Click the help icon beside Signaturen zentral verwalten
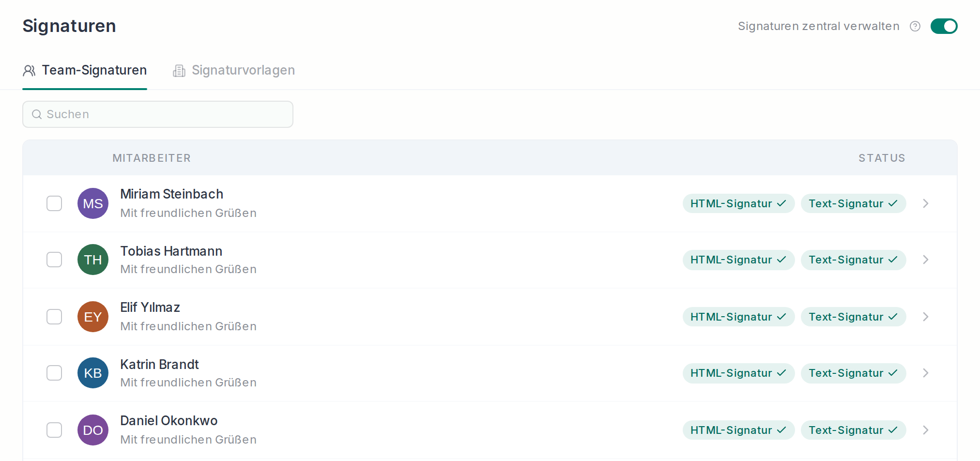This screenshot has width=980, height=461. pos(915,26)
